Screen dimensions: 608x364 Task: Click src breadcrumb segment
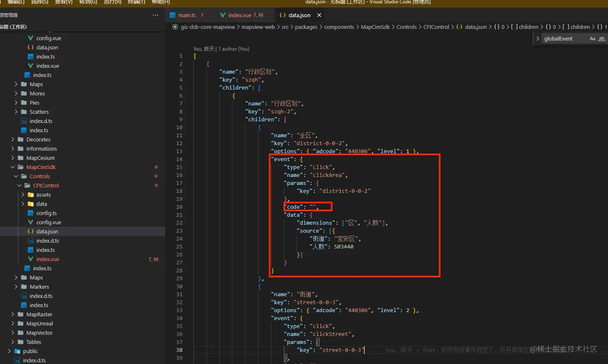point(285,27)
